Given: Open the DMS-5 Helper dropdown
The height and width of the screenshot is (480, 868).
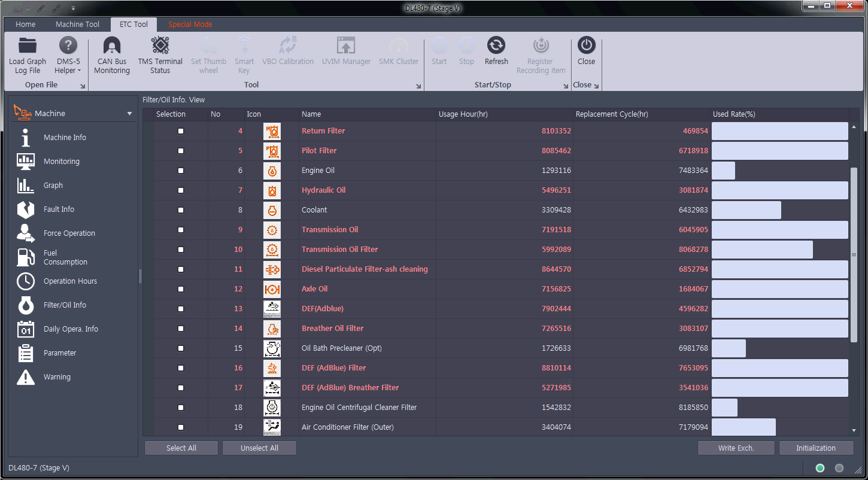Looking at the screenshot, I should 68,55.
